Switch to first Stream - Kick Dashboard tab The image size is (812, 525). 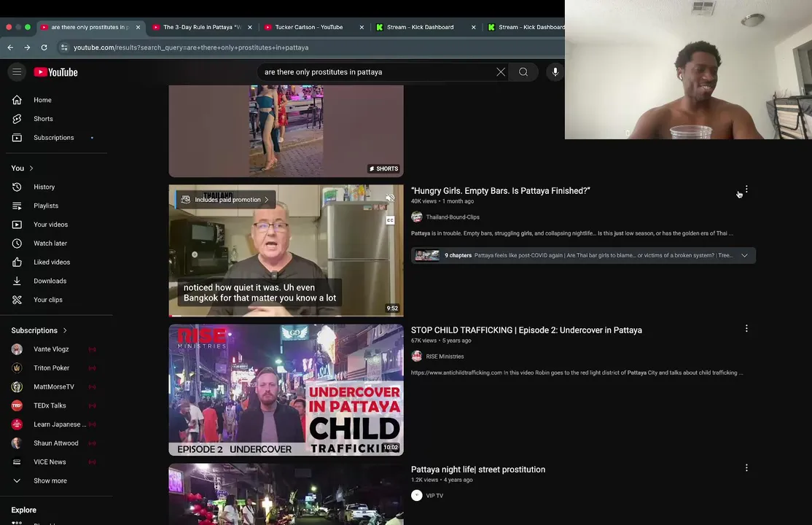click(x=421, y=27)
